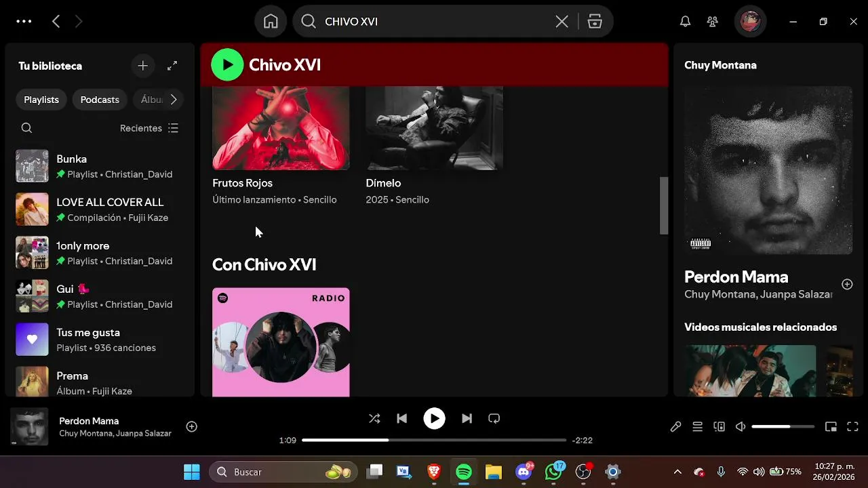Image resolution: width=868 pixels, height=488 pixels.
Task: Open notifications bell
Action: 686,22
